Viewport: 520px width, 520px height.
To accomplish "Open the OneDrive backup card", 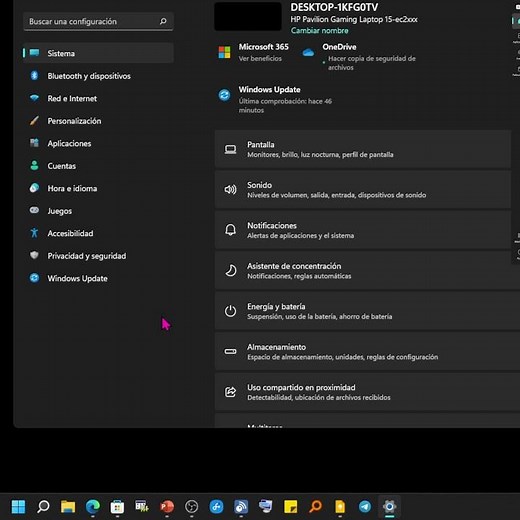I will [359, 57].
